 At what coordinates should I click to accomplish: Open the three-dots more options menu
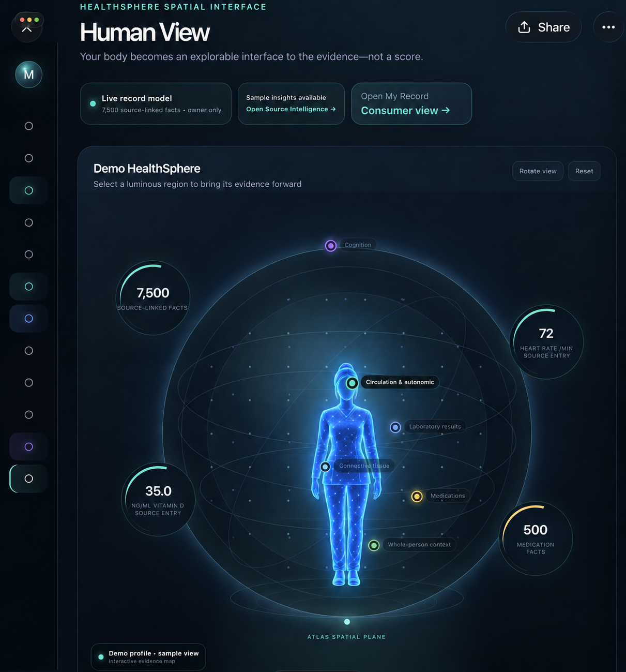point(608,27)
